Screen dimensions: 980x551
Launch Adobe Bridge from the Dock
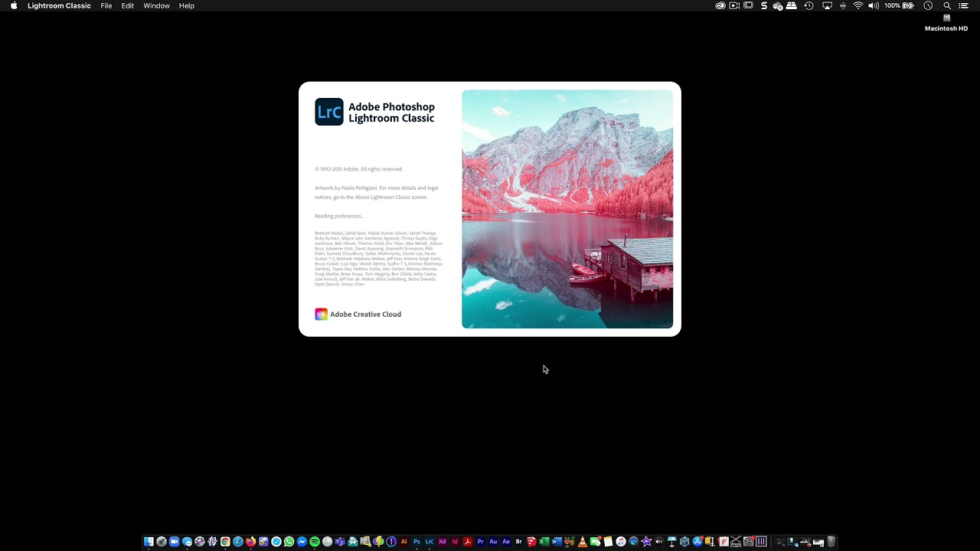tap(519, 542)
